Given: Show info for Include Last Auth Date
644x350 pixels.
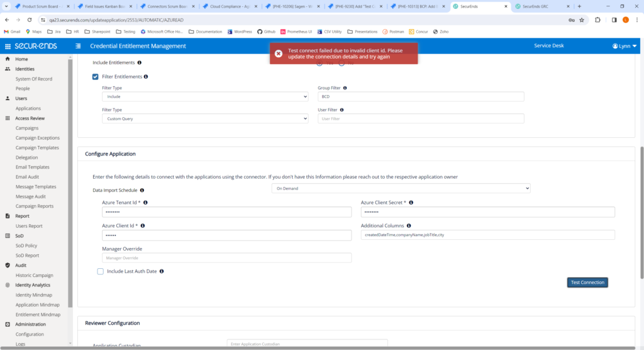Looking at the screenshot, I should click(x=162, y=271).
